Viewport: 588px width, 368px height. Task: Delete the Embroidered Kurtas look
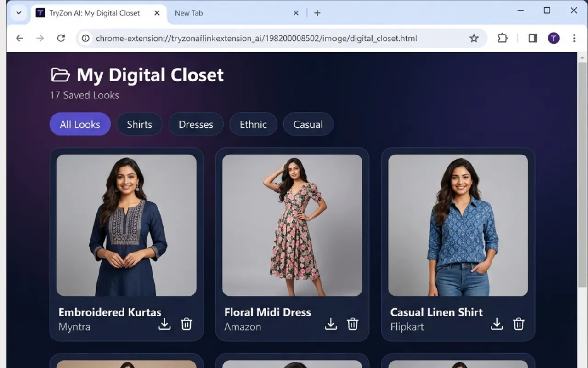click(186, 324)
